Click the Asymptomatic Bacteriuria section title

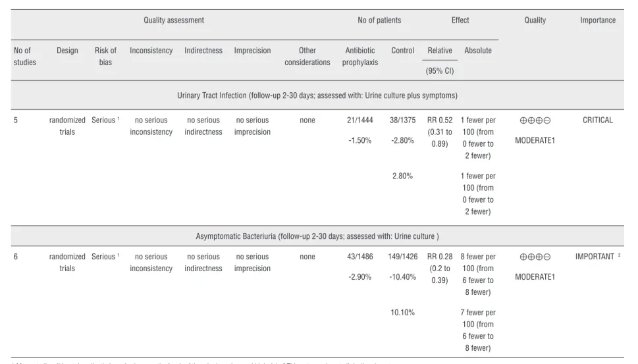point(317,236)
